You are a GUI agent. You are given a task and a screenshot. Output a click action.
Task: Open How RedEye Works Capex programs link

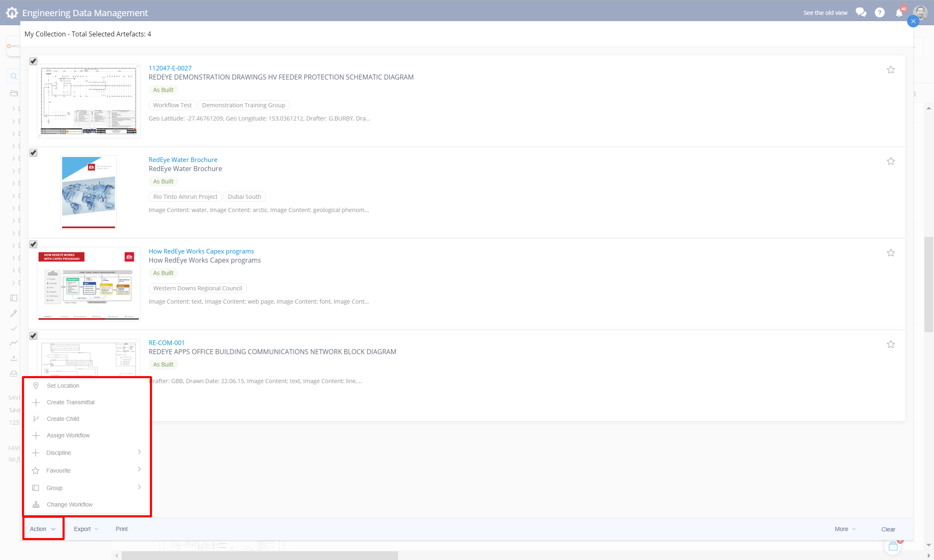coord(201,251)
